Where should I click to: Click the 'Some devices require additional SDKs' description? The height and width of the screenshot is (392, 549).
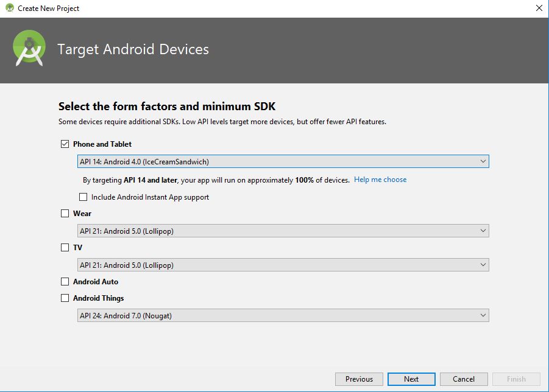pos(222,122)
